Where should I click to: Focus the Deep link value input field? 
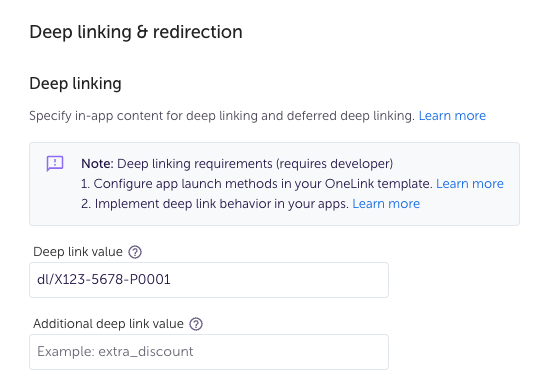click(209, 280)
